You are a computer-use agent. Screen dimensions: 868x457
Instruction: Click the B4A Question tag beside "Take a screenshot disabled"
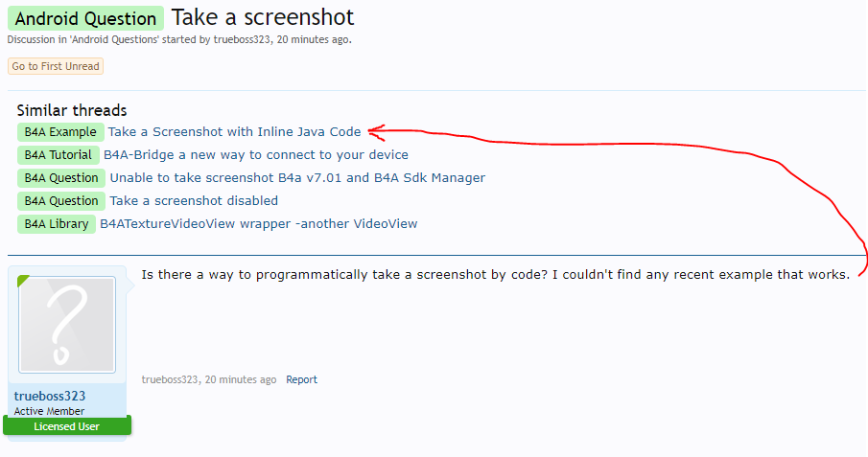coord(61,201)
